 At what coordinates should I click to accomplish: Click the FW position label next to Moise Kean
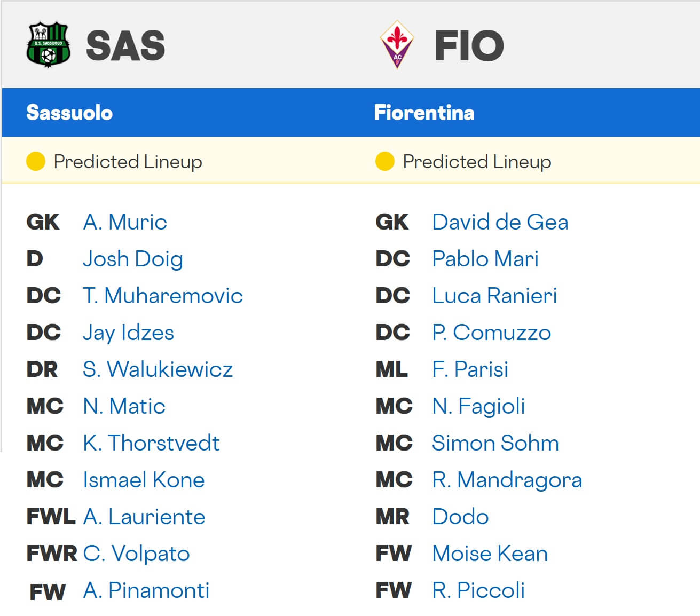click(394, 554)
